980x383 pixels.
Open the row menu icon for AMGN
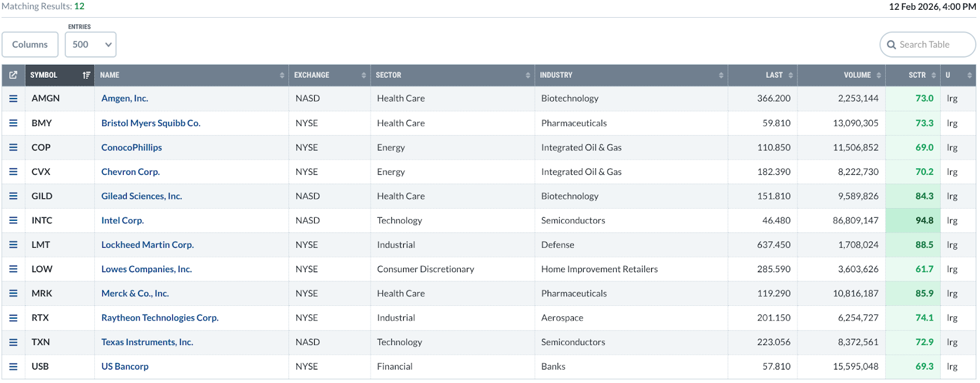(13, 99)
